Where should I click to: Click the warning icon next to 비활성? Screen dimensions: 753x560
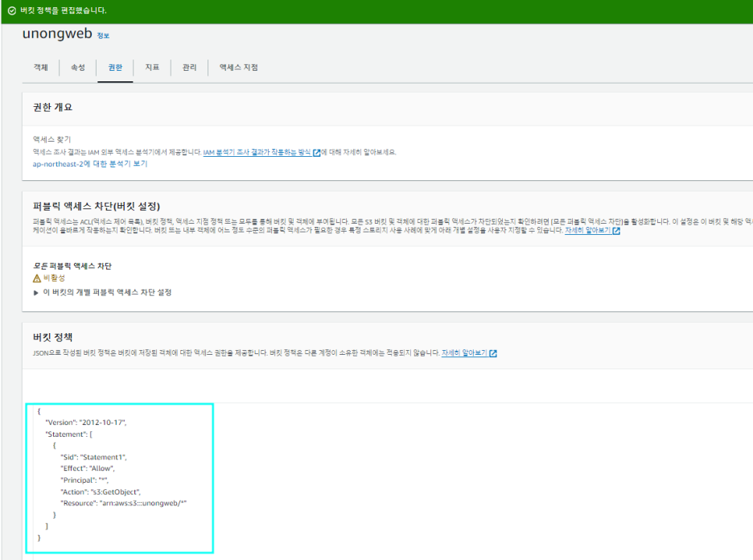37,278
